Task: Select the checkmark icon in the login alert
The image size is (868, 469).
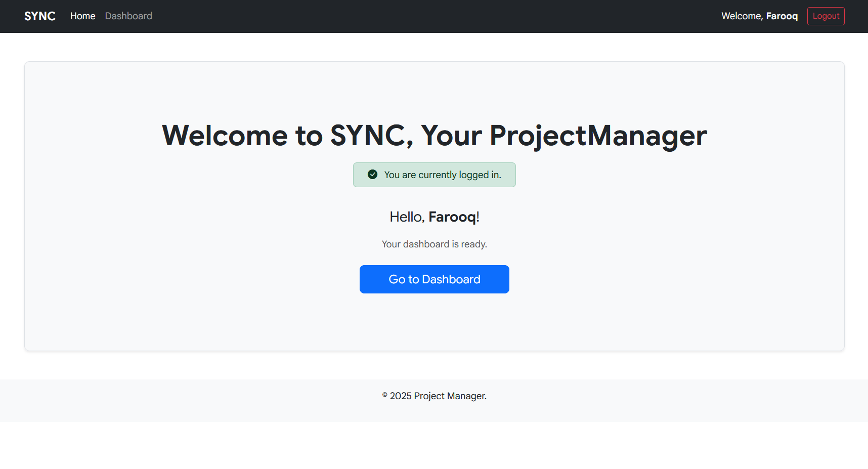Action: click(372, 174)
